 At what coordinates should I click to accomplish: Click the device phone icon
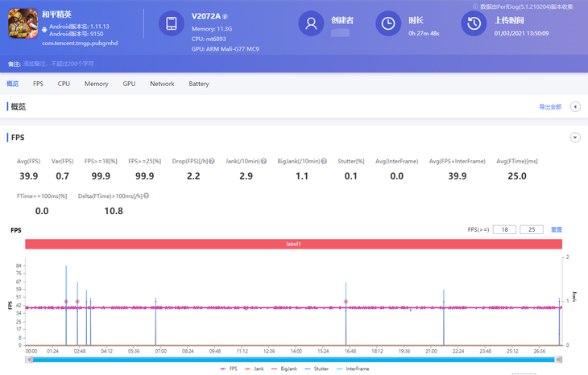[172, 24]
